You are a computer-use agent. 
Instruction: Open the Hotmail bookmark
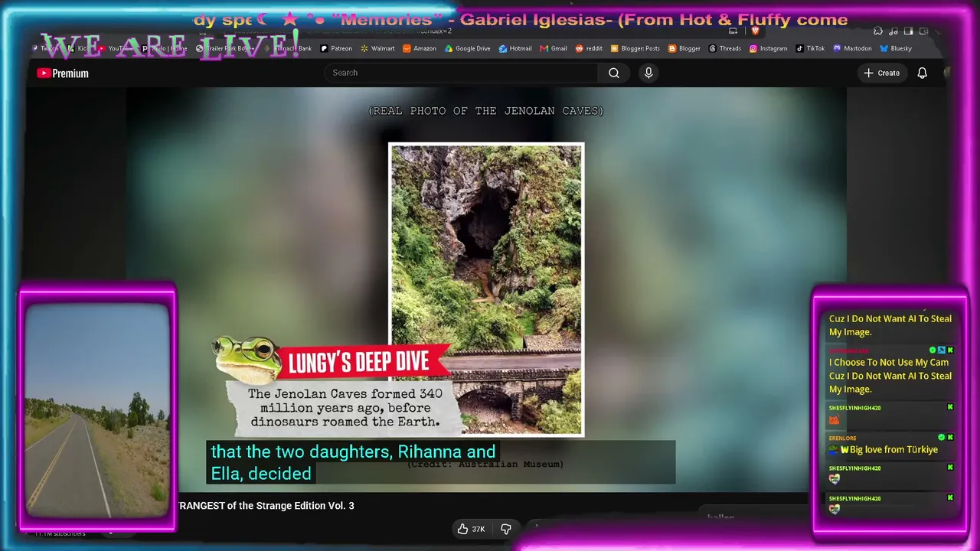515,48
